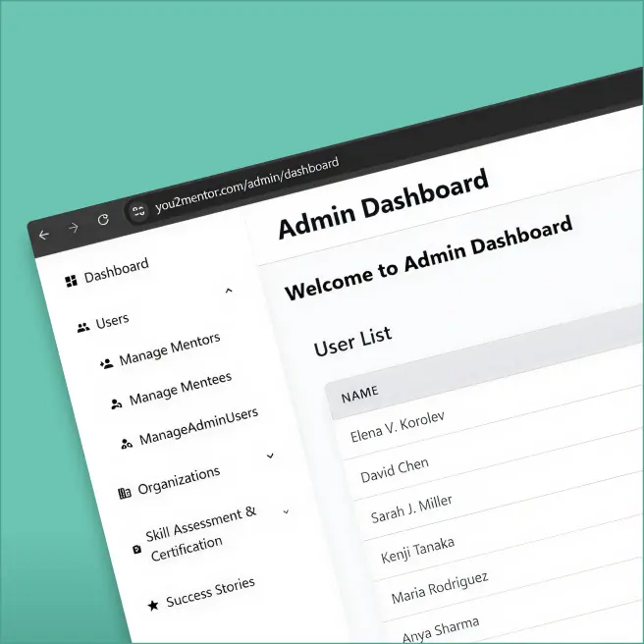Open Manage Mentors
Screen dimensions: 644x644
pyautogui.click(x=170, y=349)
